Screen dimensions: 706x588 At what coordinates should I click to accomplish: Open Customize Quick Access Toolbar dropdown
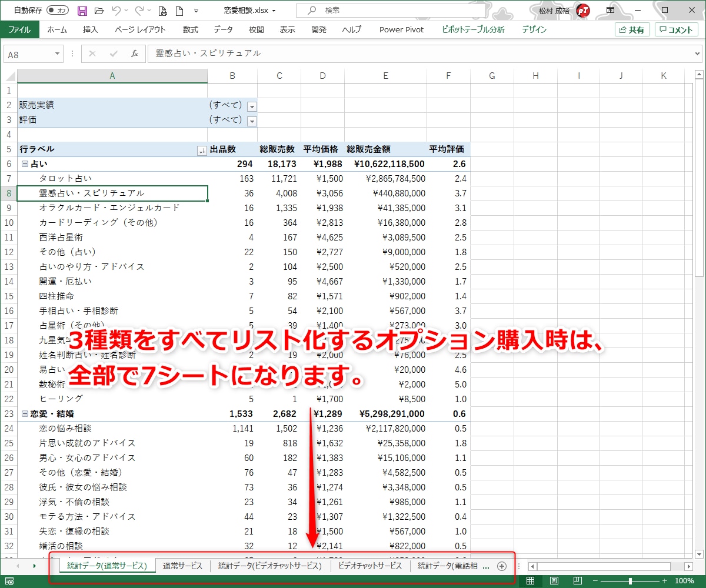[196, 11]
